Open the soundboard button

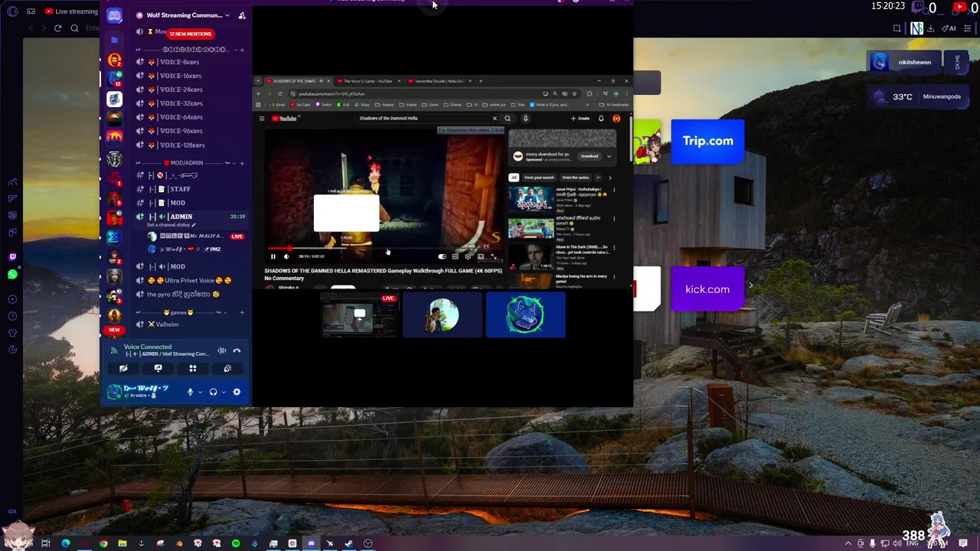pos(227,369)
